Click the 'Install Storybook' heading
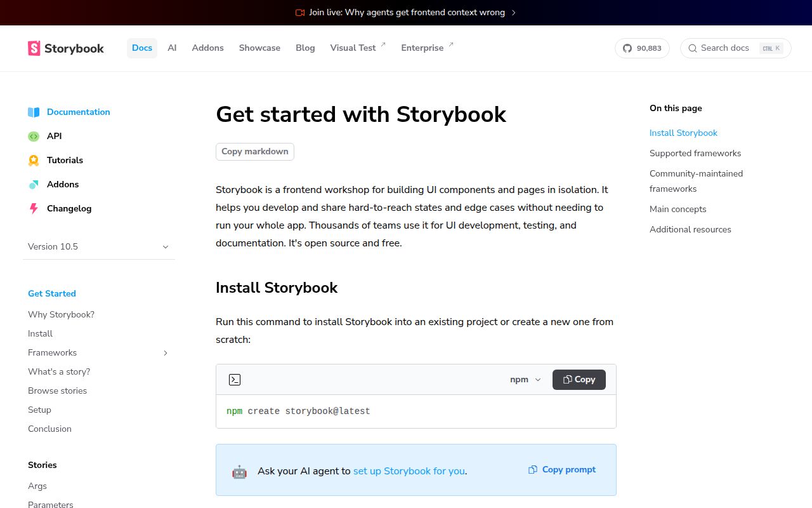This screenshot has height=508, width=812. coord(277,288)
